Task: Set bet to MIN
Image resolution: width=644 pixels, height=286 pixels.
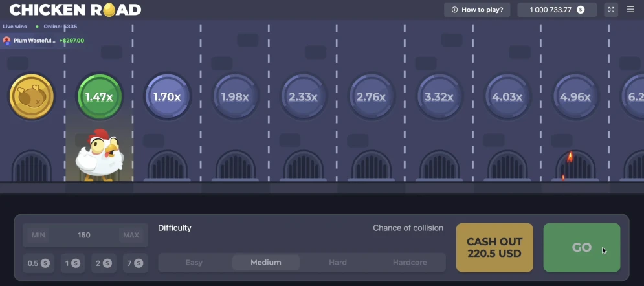Action: [x=38, y=235]
